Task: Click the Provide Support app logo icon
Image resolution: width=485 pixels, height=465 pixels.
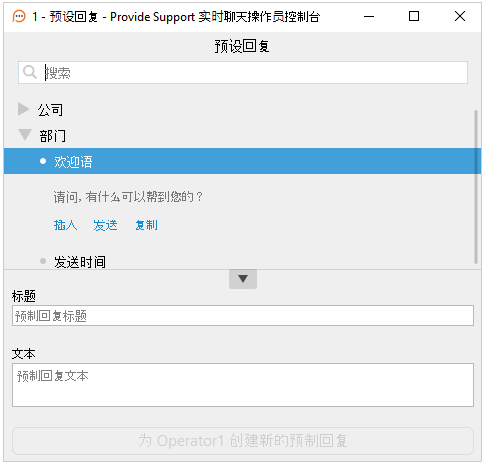Action: pyautogui.click(x=19, y=16)
